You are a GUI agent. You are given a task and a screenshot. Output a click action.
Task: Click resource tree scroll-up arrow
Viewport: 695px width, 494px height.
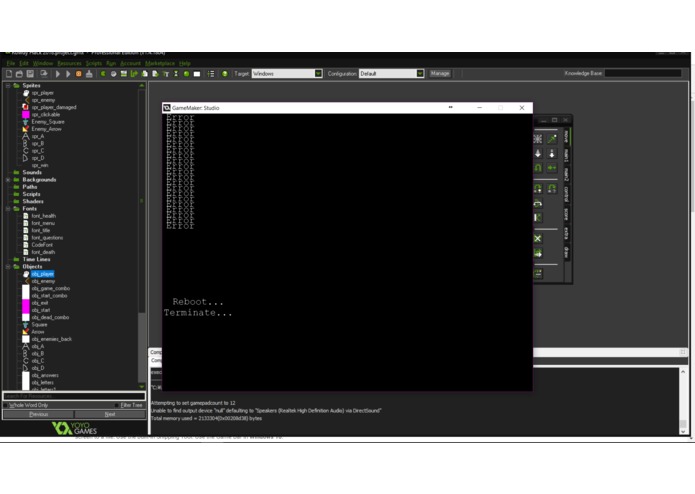click(x=142, y=86)
